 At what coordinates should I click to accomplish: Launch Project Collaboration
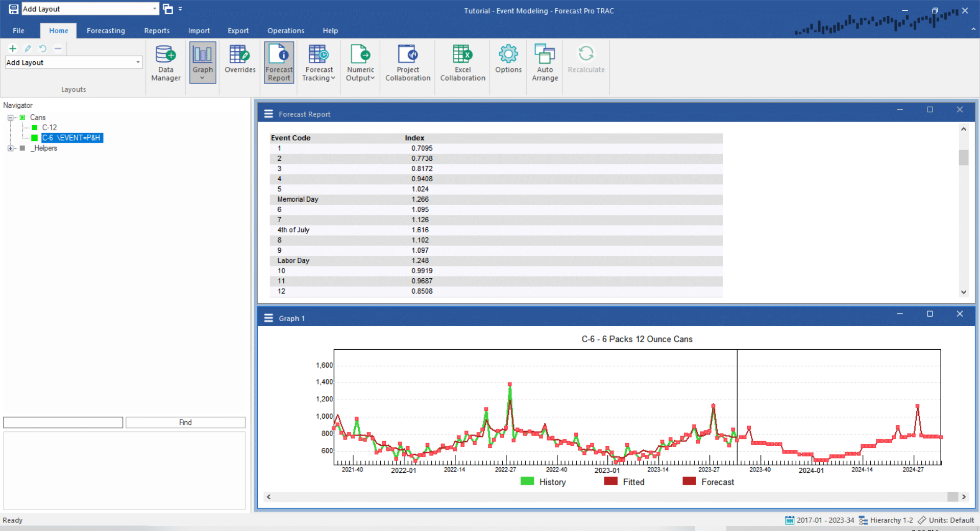point(408,63)
